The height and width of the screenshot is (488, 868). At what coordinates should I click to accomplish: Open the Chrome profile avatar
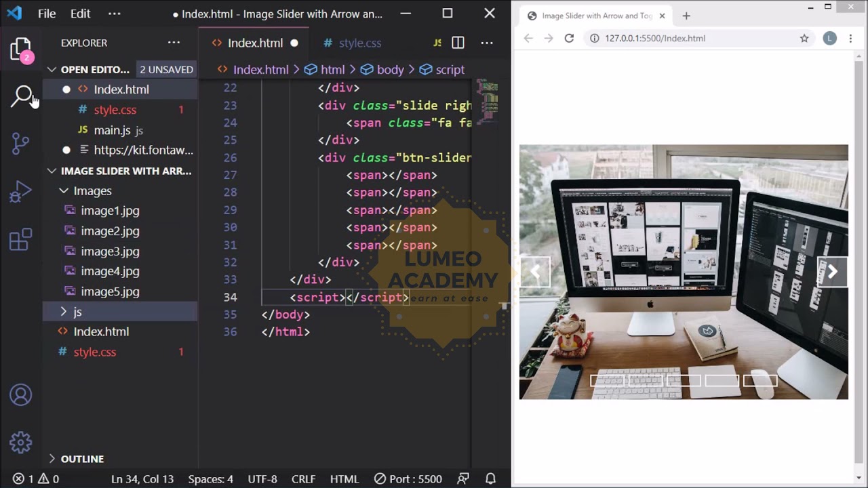[829, 39]
